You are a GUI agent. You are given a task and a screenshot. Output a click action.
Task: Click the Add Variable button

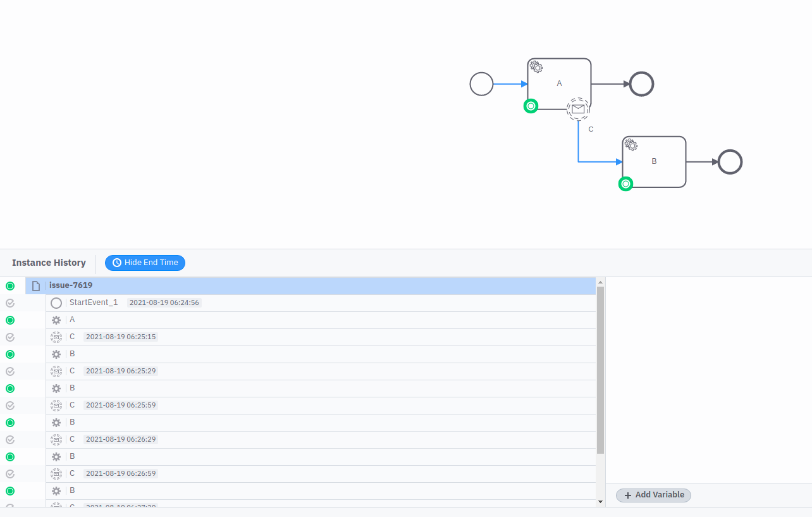point(653,495)
